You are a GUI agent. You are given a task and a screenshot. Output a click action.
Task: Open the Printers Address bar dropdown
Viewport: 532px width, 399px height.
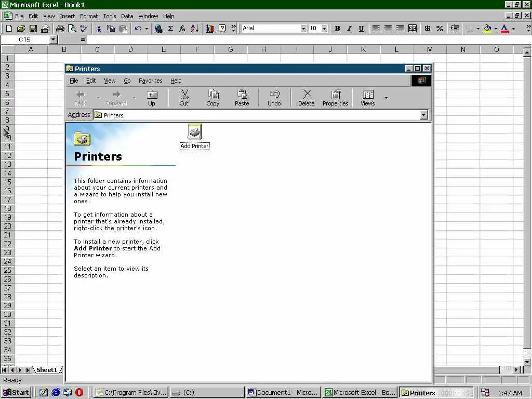(x=423, y=115)
